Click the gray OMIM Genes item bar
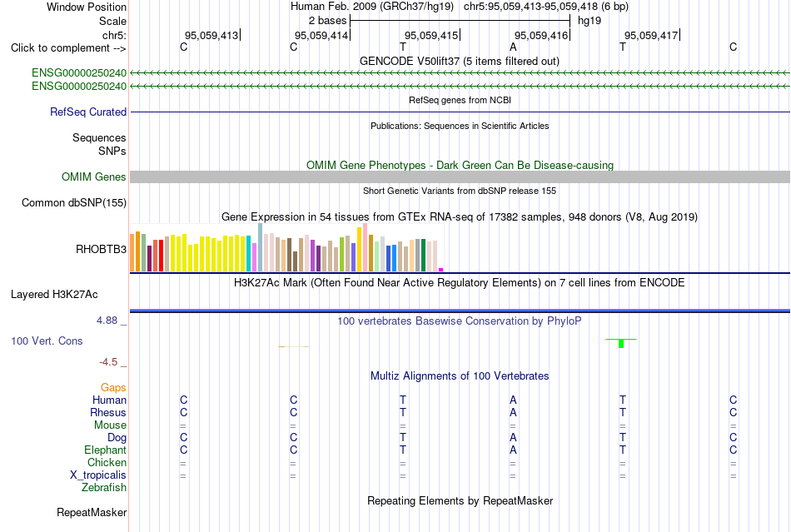 460,177
